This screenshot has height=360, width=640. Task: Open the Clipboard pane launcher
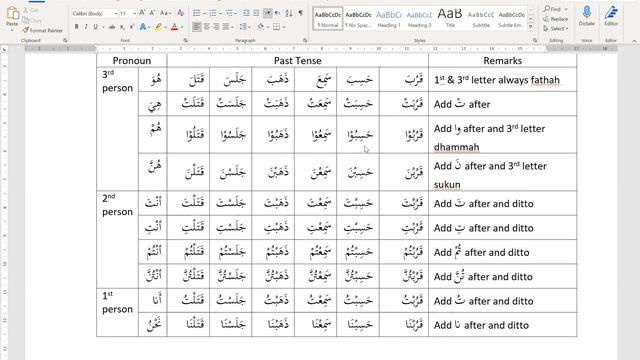pyautogui.click(x=65, y=40)
